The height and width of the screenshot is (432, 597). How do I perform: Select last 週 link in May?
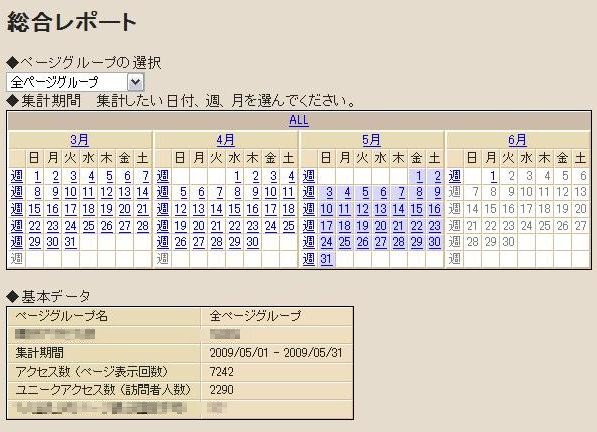coord(309,259)
